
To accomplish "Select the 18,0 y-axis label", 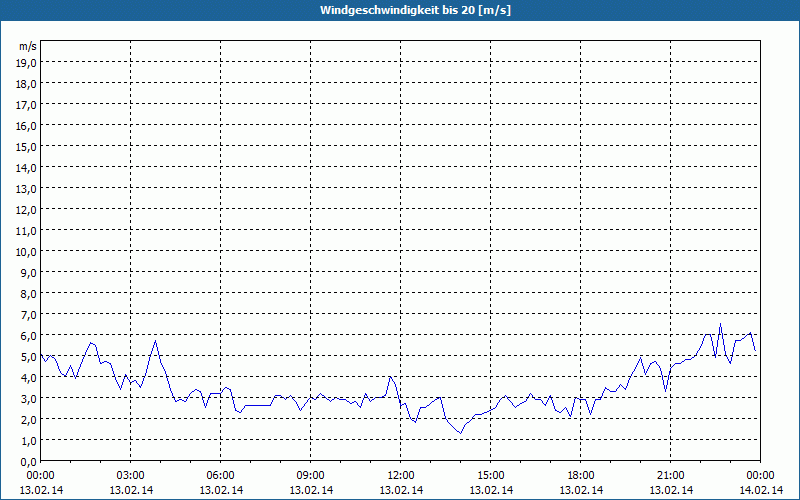I will point(27,83).
